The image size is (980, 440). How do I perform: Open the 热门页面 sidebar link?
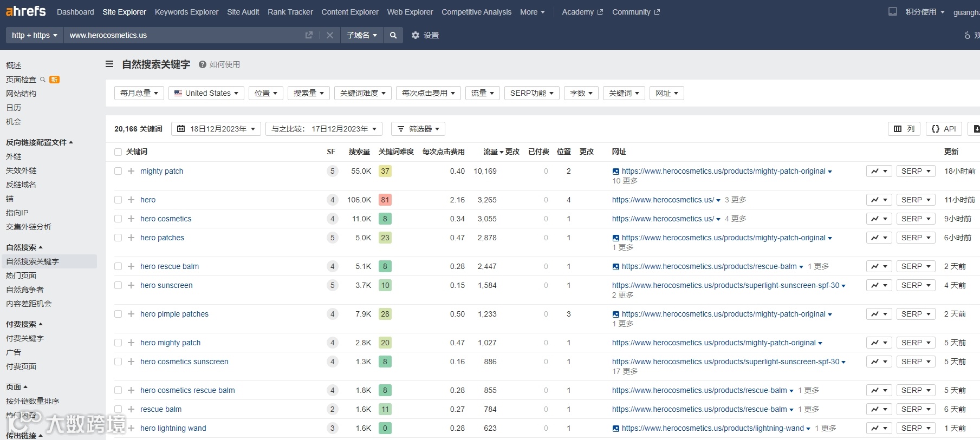coord(21,275)
